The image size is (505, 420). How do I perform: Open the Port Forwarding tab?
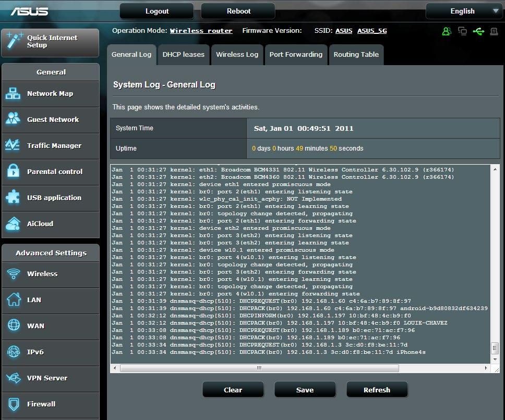click(x=296, y=55)
